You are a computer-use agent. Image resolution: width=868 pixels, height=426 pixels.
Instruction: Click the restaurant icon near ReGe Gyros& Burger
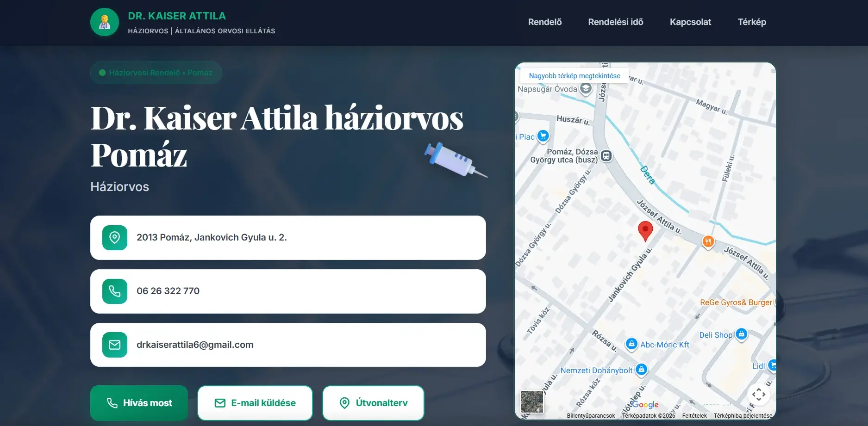[708, 241]
